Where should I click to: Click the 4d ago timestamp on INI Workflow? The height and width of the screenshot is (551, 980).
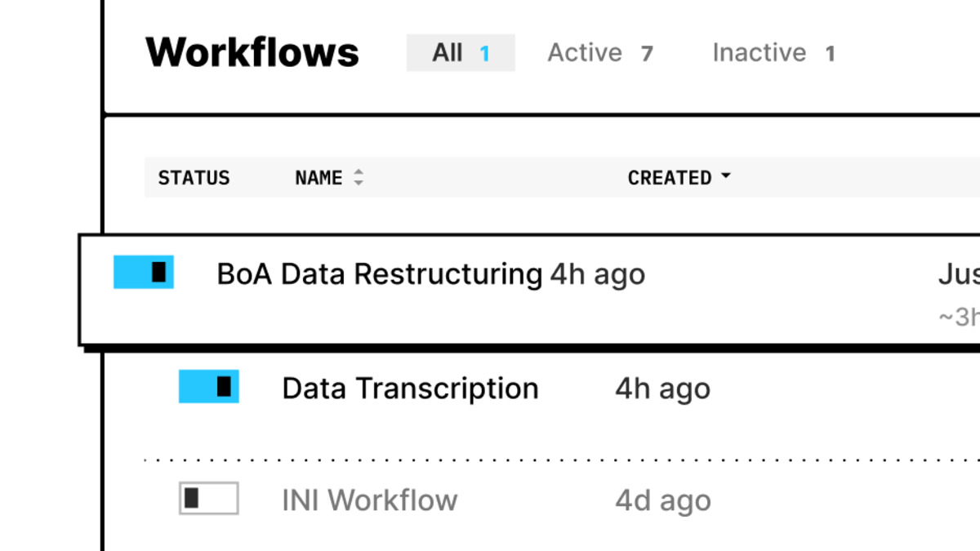[x=661, y=500]
